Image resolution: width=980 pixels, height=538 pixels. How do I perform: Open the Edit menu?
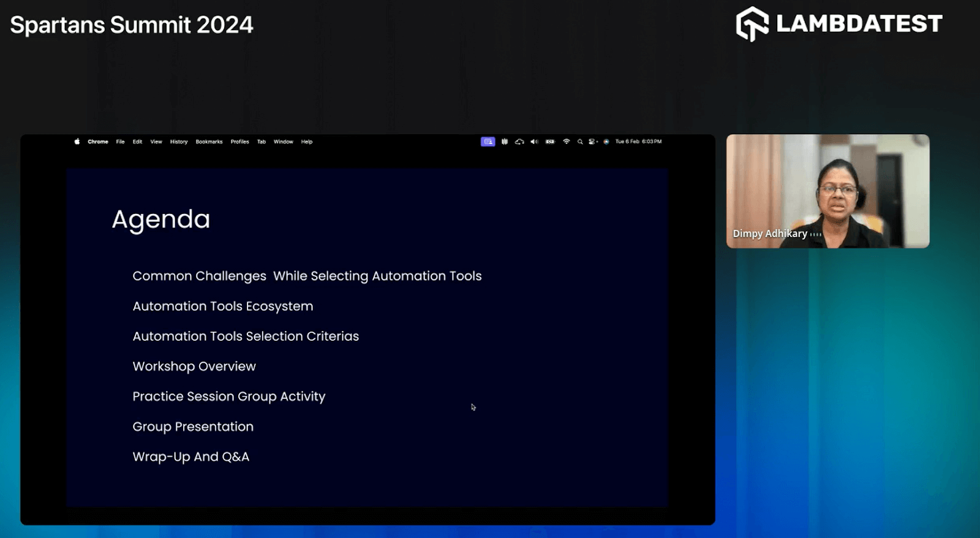pos(137,142)
